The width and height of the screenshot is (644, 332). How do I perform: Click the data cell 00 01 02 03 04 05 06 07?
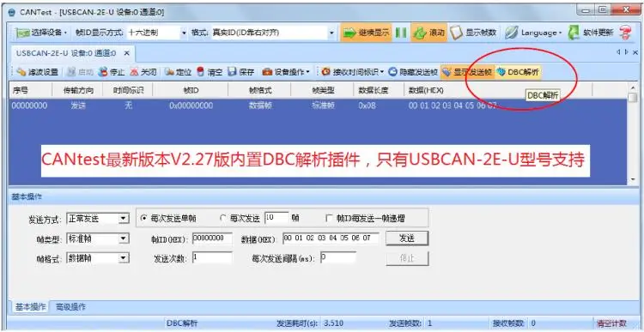click(453, 106)
